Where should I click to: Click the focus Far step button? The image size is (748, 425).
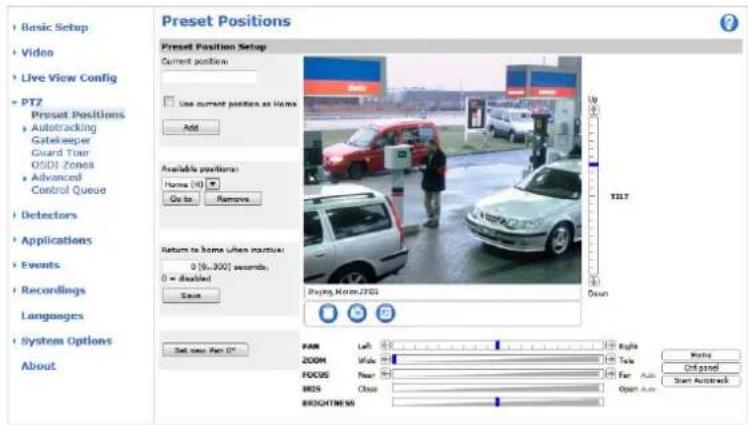pos(610,374)
